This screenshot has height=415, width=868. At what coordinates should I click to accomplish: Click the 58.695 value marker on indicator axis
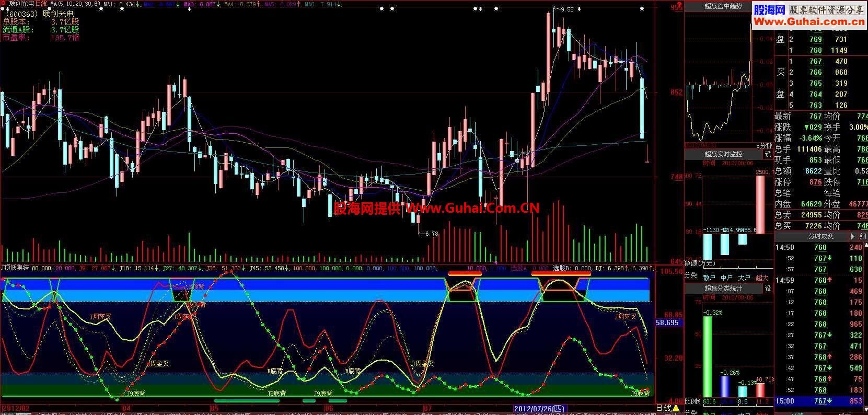[667, 322]
